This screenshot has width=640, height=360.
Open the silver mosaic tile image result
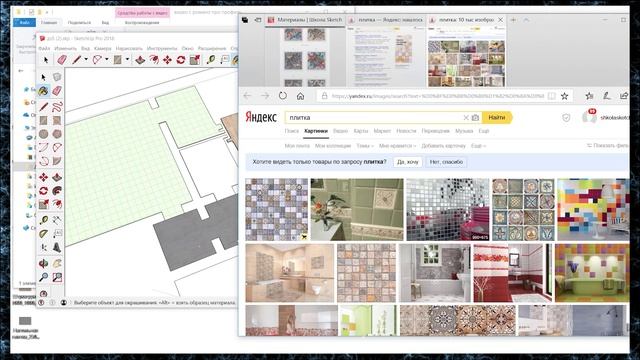(x=447, y=209)
